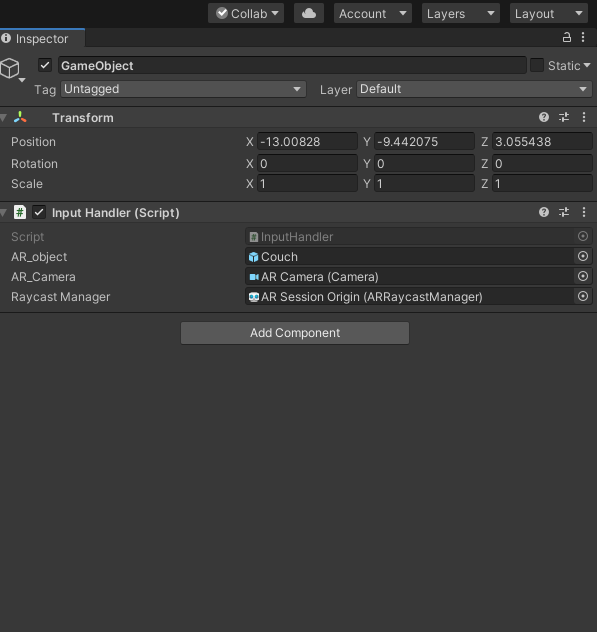Lock the Inspector with padlock icon
The width and height of the screenshot is (597, 632).
click(567, 37)
